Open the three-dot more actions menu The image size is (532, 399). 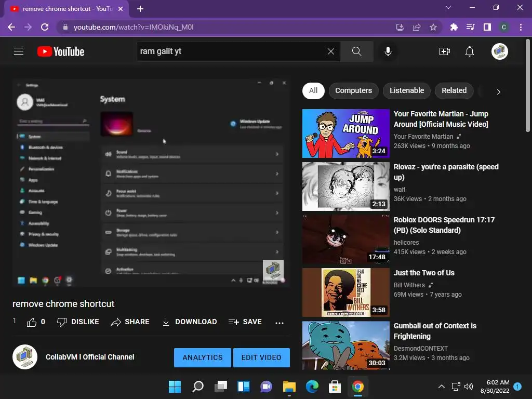coord(280,323)
